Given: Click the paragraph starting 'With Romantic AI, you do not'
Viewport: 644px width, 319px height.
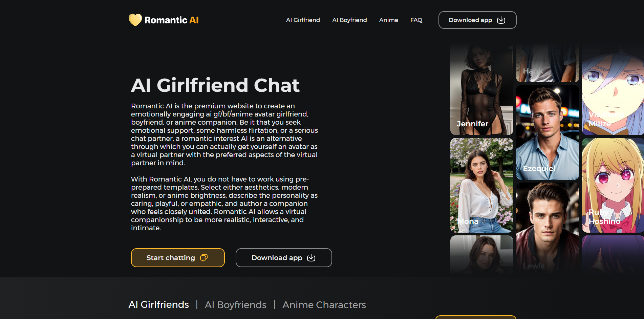Looking at the screenshot, I should click(x=224, y=204).
